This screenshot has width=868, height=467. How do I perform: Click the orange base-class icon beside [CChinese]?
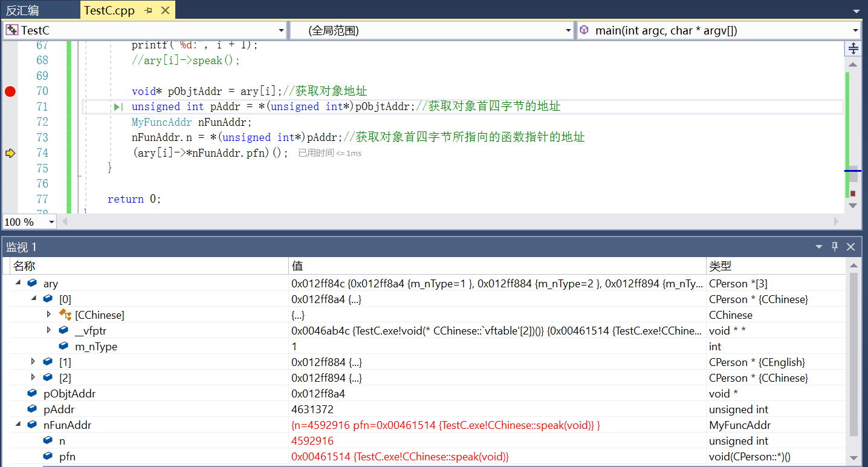pos(65,315)
